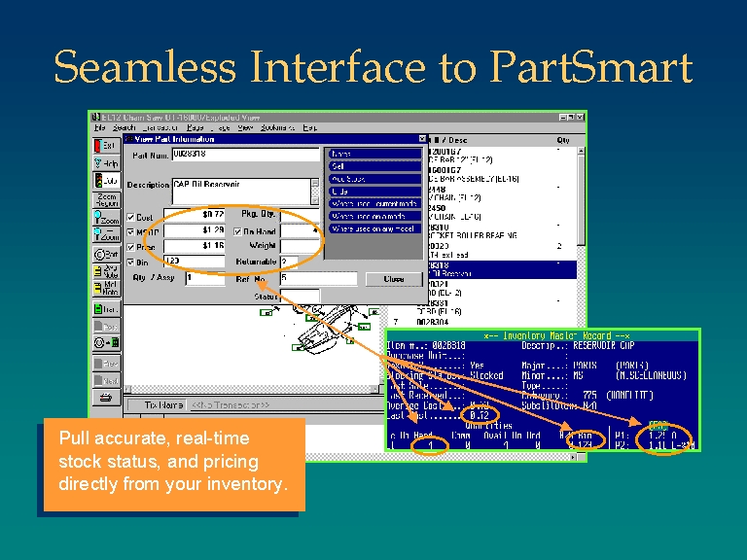Click the Prev page toolbar button
Viewport: 747px width, 560px height.
[x=106, y=364]
